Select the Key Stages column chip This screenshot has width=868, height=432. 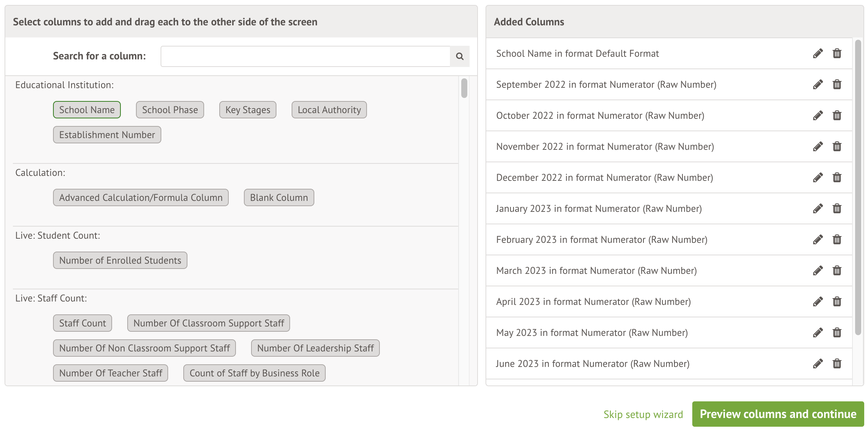click(x=248, y=110)
